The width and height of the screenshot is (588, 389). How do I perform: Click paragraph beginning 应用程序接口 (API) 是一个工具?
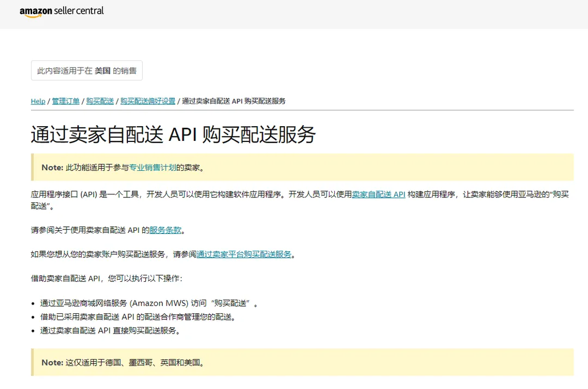(300, 200)
